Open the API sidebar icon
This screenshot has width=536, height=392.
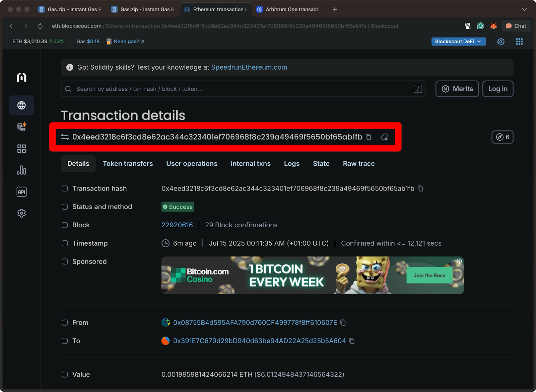(x=21, y=192)
